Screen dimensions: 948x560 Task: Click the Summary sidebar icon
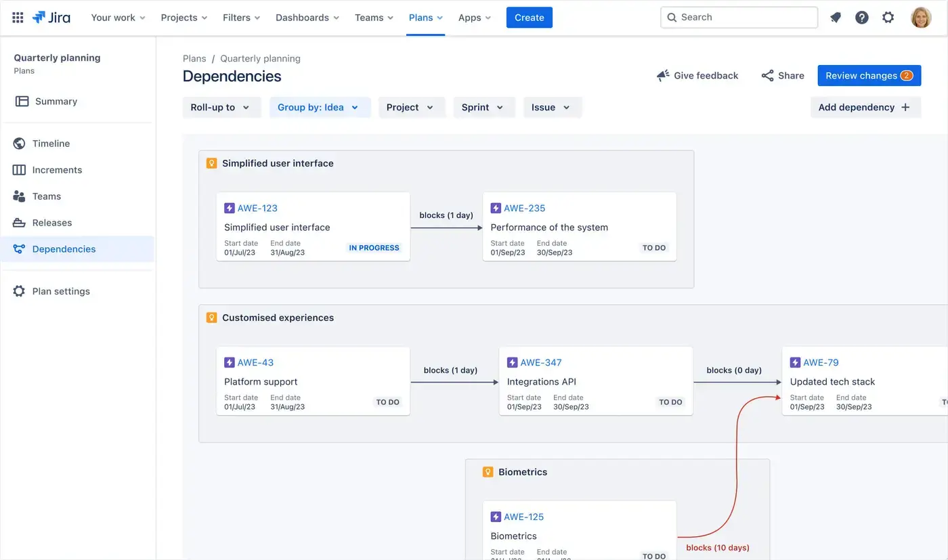22,102
